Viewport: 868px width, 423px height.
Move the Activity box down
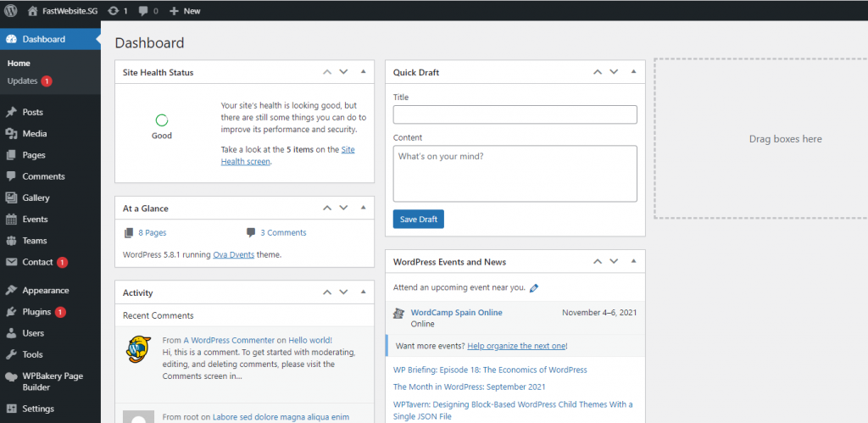[x=343, y=292]
